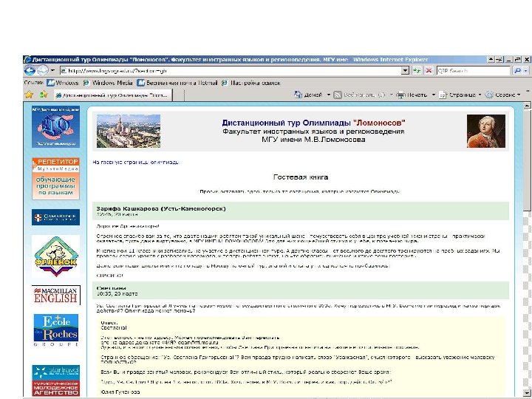This screenshot has width=532, height=399.
Task: Click the Светлана entry header name
Action: [x=112, y=288]
